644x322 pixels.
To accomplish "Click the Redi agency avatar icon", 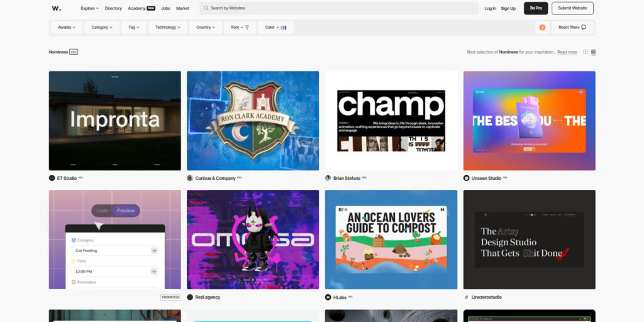I will pos(190,297).
